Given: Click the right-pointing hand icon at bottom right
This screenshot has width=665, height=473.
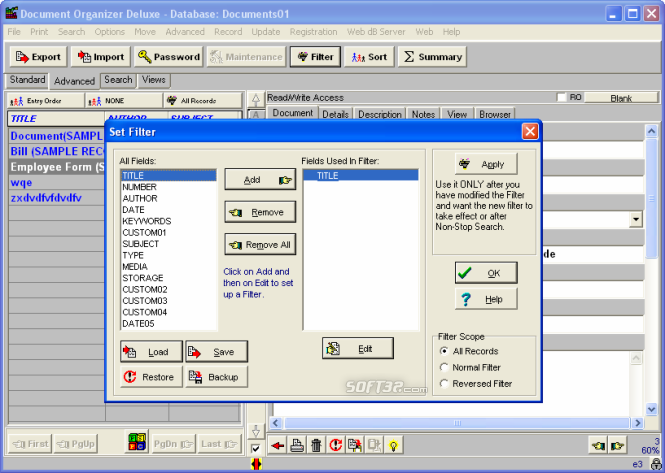Looking at the screenshot, I should (x=618, y=446).
